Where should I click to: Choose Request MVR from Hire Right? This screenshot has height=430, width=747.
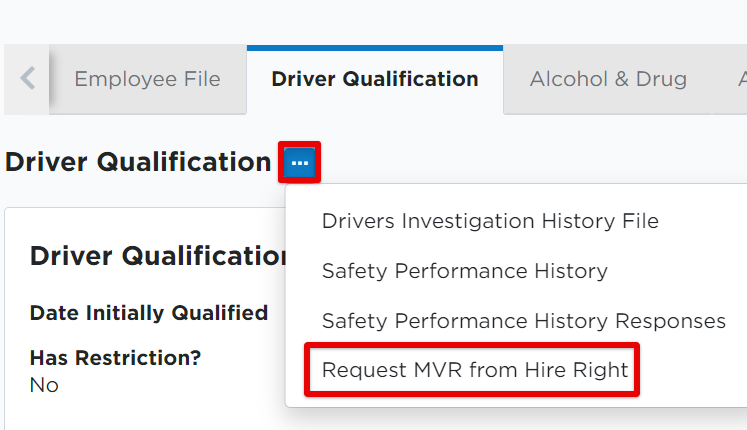(x=474, y=371)
